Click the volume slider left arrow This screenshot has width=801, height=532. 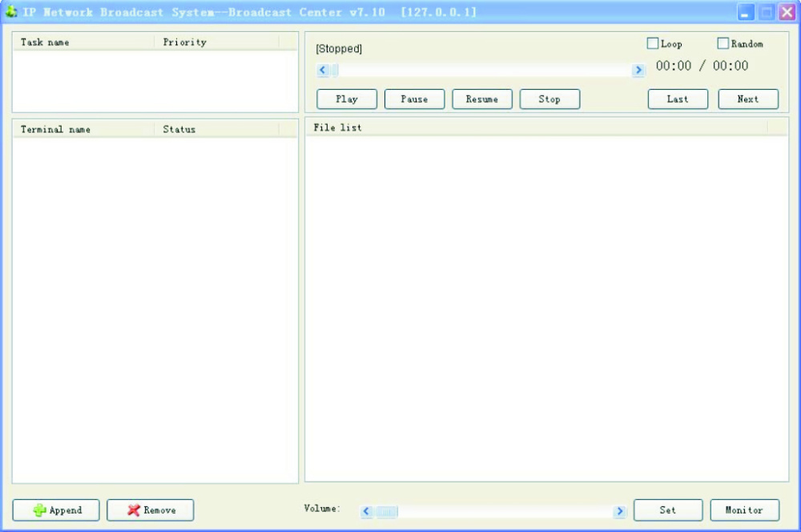point(367,511)
